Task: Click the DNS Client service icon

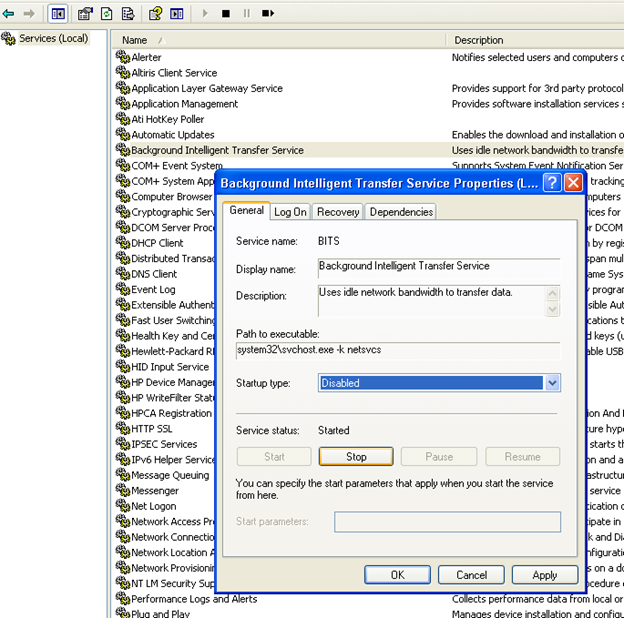Action: pos(123,273)
